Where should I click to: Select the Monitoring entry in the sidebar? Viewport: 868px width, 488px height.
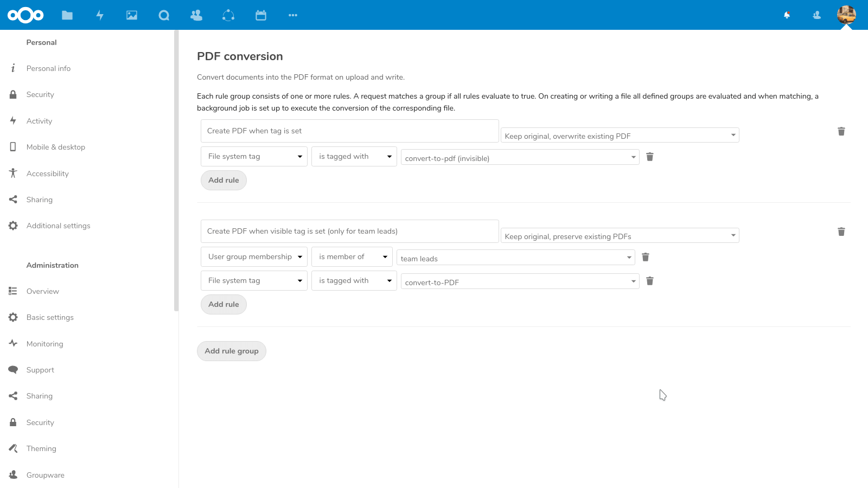[44, 343]
